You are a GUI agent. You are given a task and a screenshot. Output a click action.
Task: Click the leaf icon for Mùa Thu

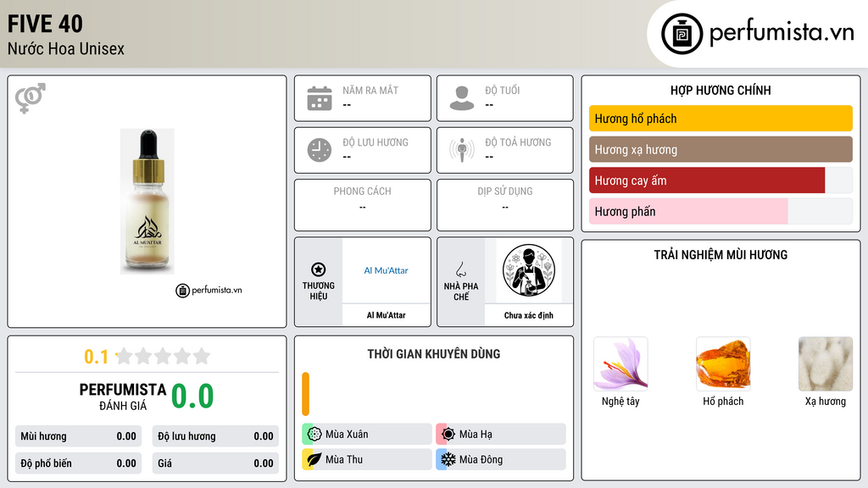click(x=314, y=459)
